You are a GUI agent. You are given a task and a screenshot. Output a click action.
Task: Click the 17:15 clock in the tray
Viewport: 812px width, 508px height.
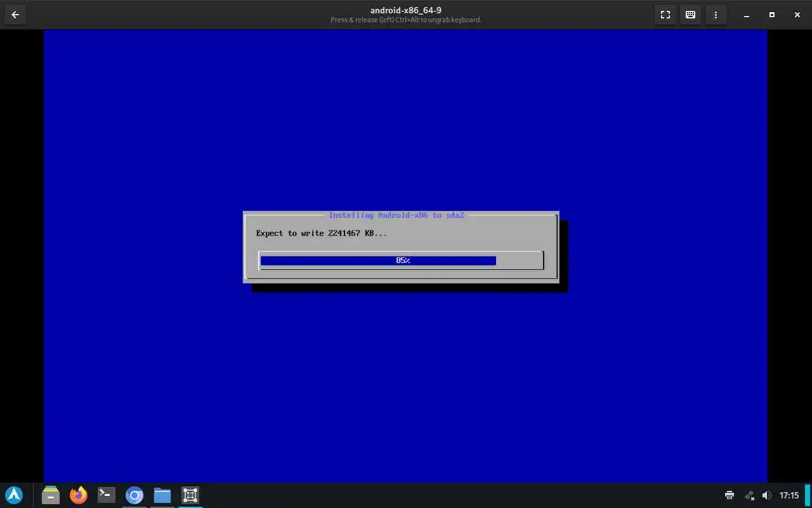(x=789, y=495)
